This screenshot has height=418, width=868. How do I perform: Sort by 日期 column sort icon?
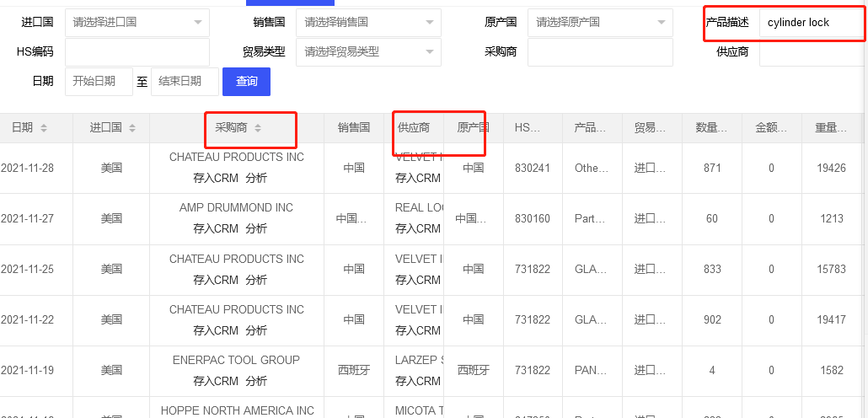[44, 128]
